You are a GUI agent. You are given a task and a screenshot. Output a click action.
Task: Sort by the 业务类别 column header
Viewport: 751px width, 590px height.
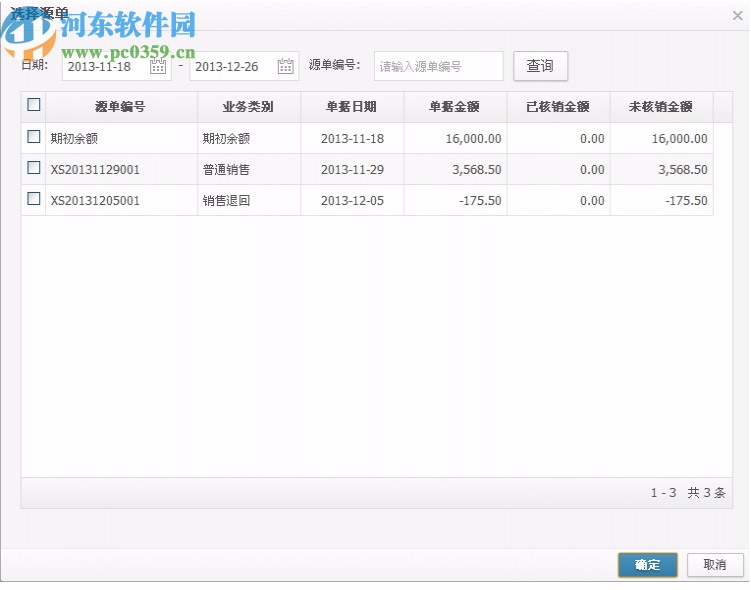pos(249,107)
